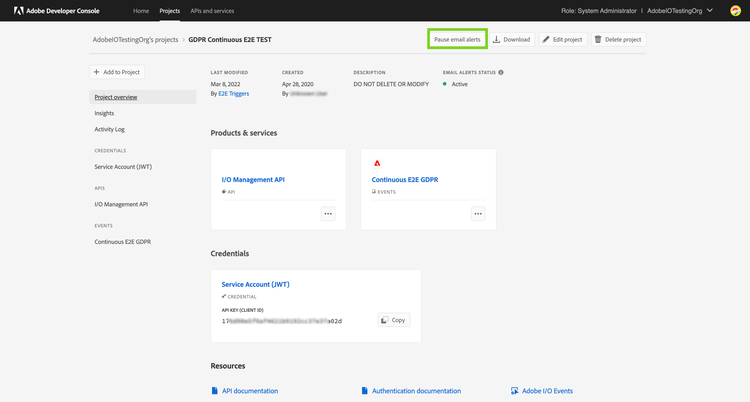Click the Delete project button
Screen dimensions: 750x402
pyautogui.click(x=617, y=39)
